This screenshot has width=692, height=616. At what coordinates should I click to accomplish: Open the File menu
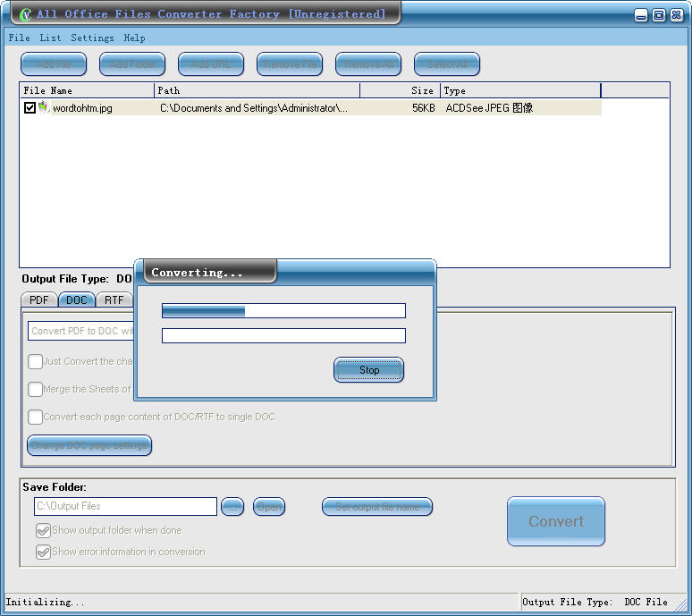(x=20, y=38)
